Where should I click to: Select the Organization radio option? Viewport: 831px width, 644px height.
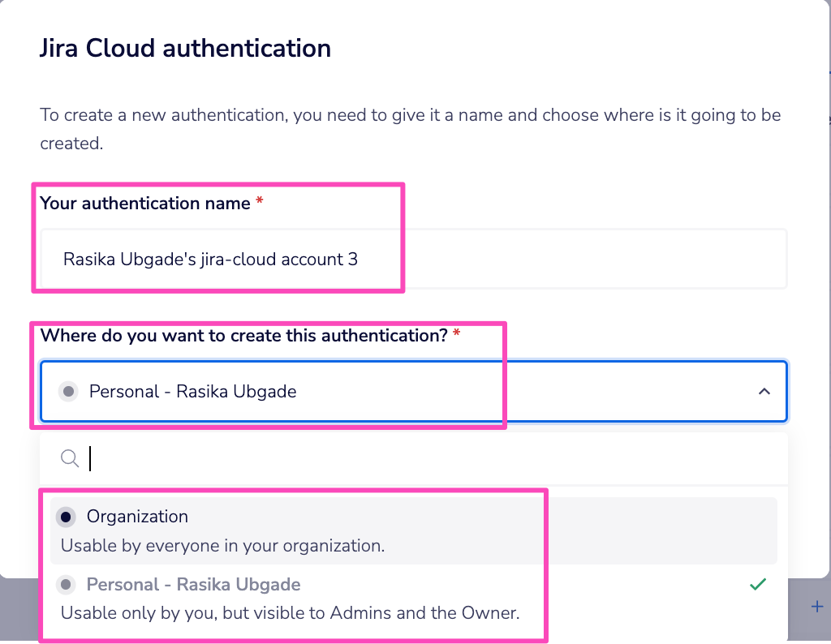click(x=138, y=516)
